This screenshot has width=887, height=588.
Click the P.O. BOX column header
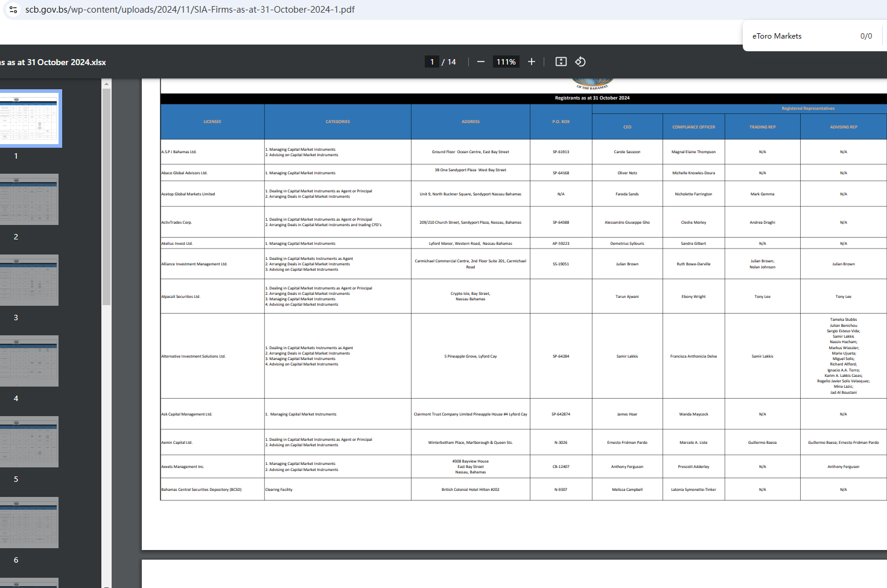(x=561, y=122)
